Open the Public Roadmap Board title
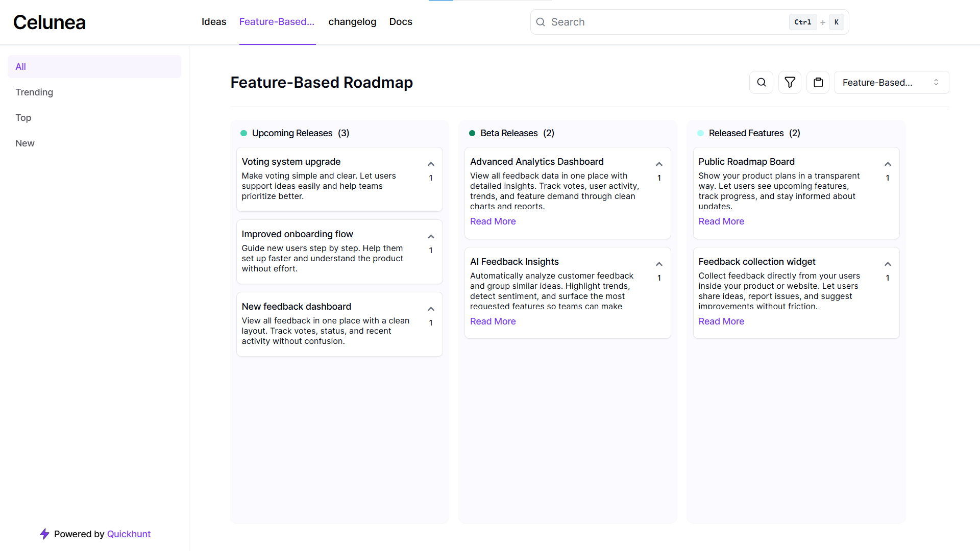The width and height of the screenshot is (980, 551). 746,161
